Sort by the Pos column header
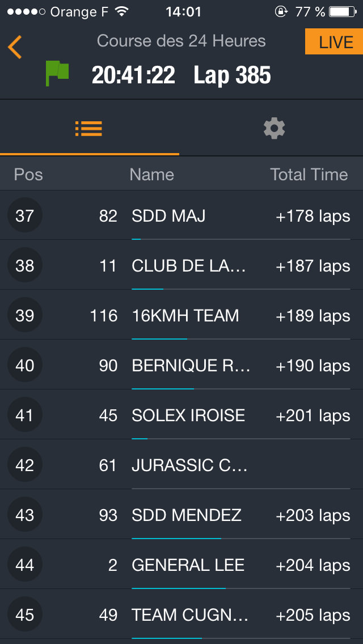This screenshot has width=363, height=644. (28, 175)
